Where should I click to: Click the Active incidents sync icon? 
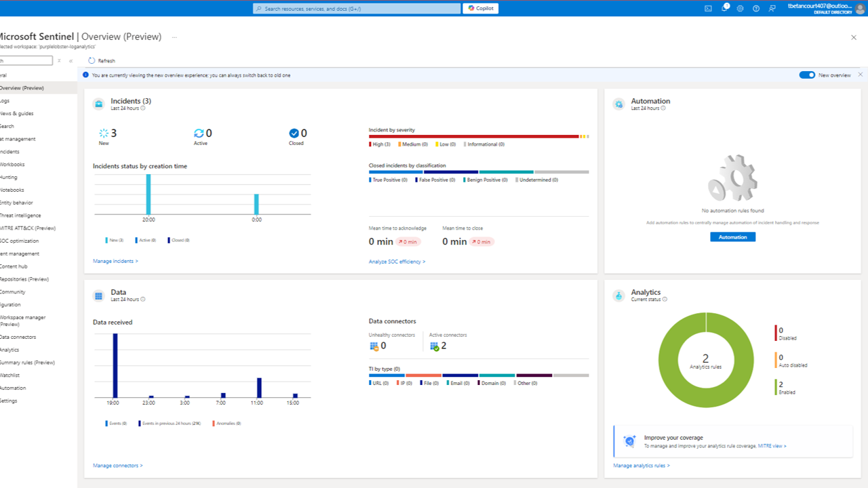coord(199,134)
